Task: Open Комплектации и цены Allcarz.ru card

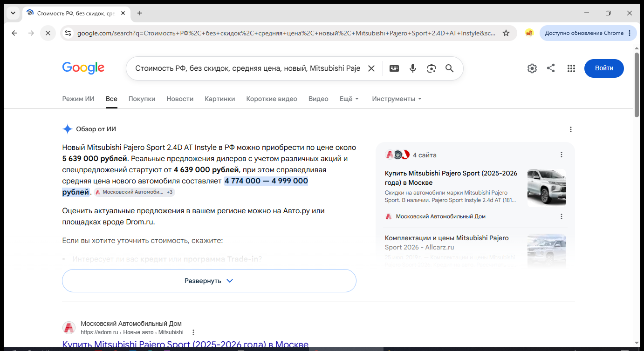Action: coord(447,243)
